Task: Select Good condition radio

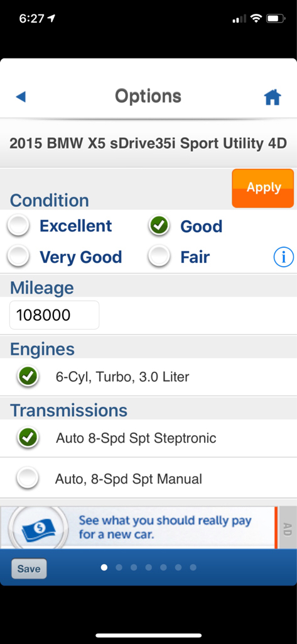Action: click(x=159, y=226)
